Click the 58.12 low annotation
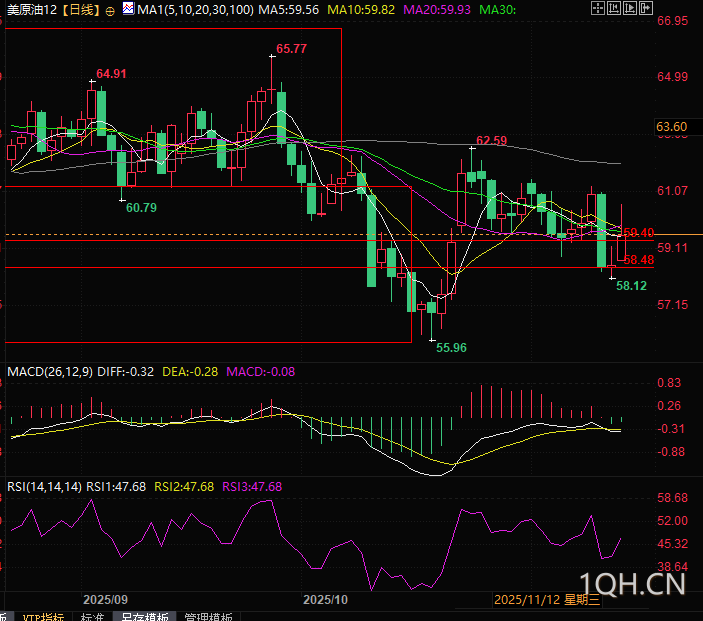The width and height of the screenshot is (703, 621). click(x=631, y=286)
